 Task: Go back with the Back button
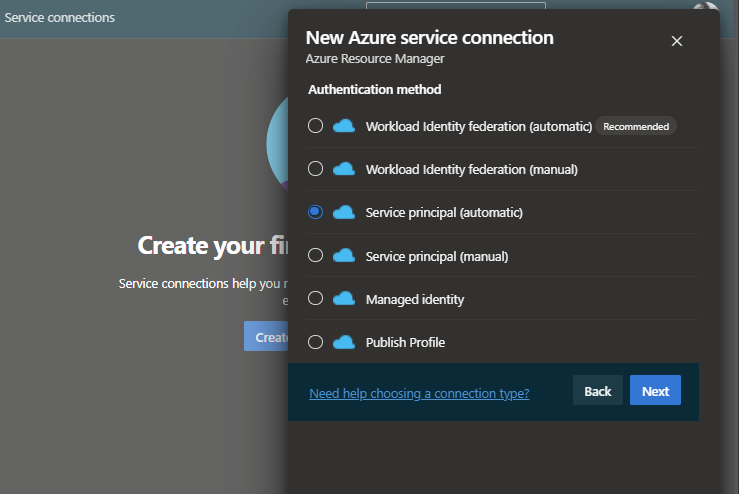598,390
